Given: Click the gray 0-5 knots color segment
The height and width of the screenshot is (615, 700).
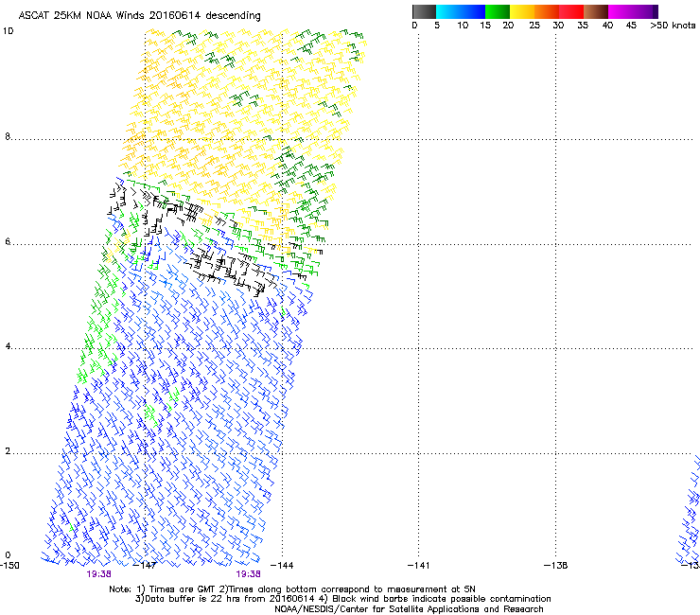Looking at the screenshot, I should click(424, 11).
